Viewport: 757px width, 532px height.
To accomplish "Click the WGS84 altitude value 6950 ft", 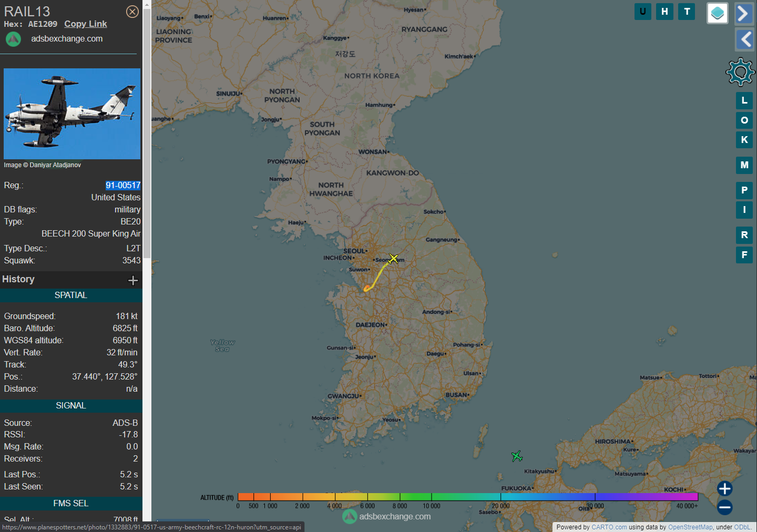I will click(x=125, y=340).
